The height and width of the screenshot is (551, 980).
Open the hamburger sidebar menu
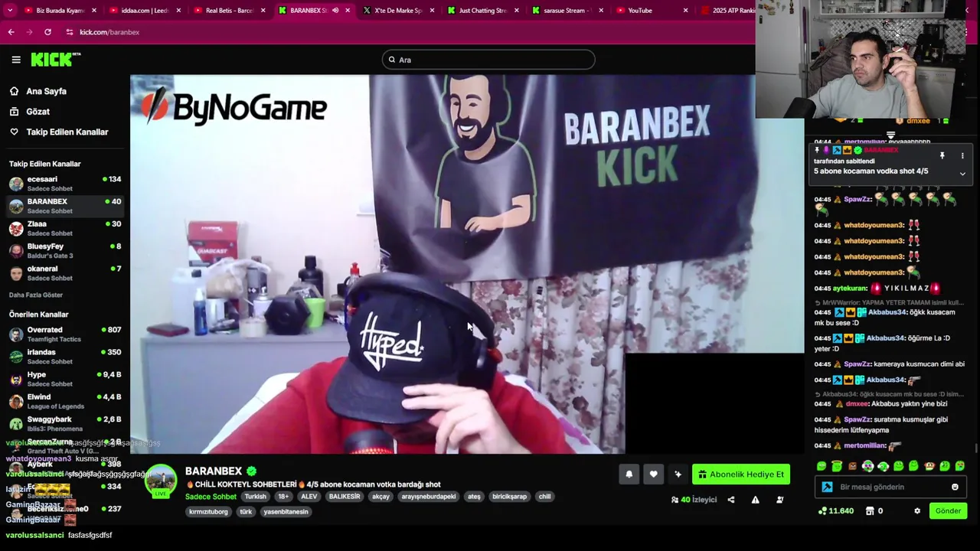[x=16, y=60]
